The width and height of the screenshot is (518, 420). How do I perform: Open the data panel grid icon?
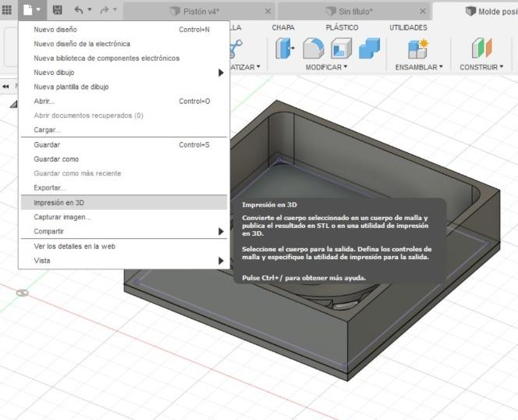(6, 10)
